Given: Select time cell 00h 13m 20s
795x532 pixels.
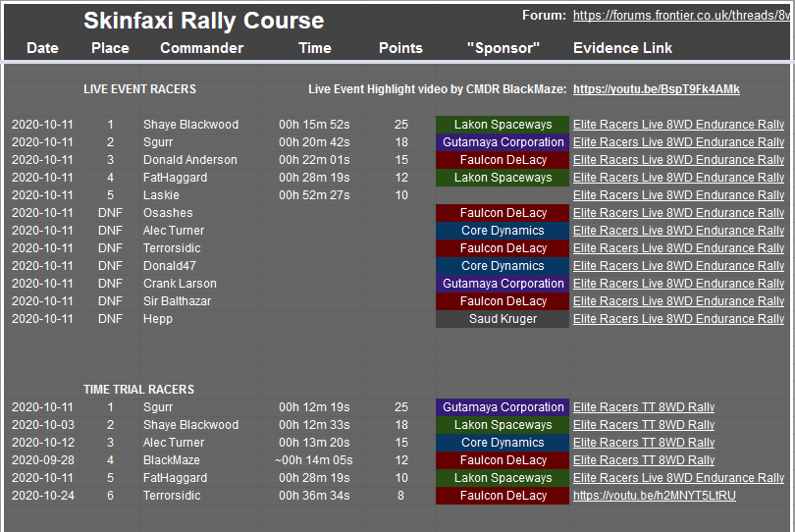Looking at the screenshot, I should [314, 443].
